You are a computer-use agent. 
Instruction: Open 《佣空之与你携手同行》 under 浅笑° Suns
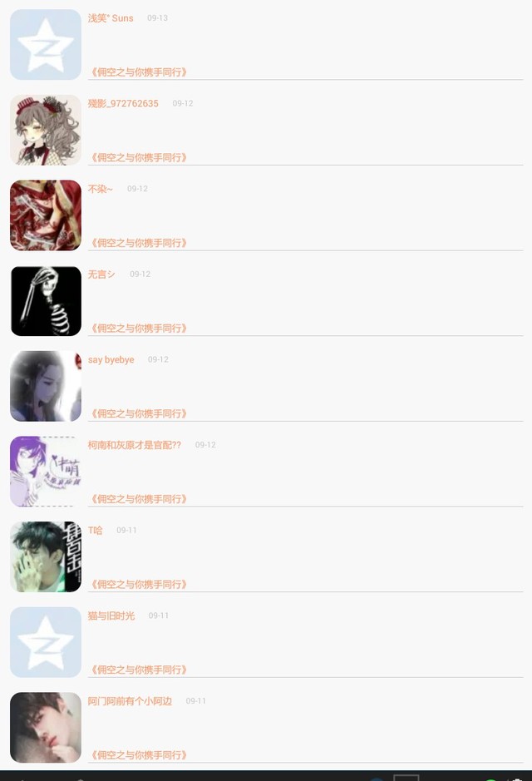click(x=139, y=72)
